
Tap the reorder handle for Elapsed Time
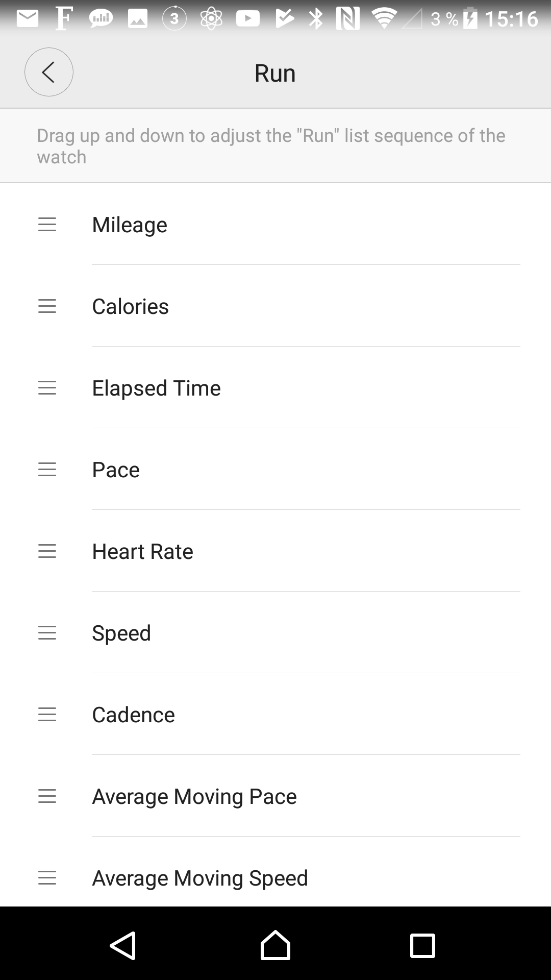pyautogui.click(x=47, y=388)
